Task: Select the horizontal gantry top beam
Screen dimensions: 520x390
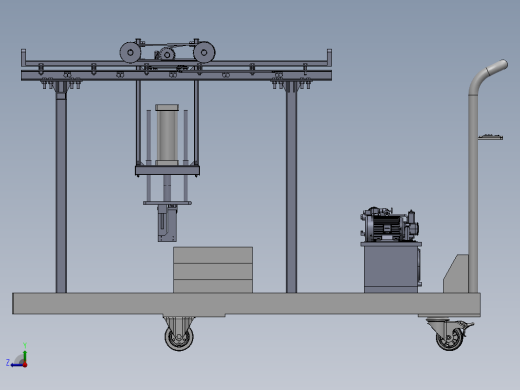Action: pyautogui.click(x=176, y=75)
